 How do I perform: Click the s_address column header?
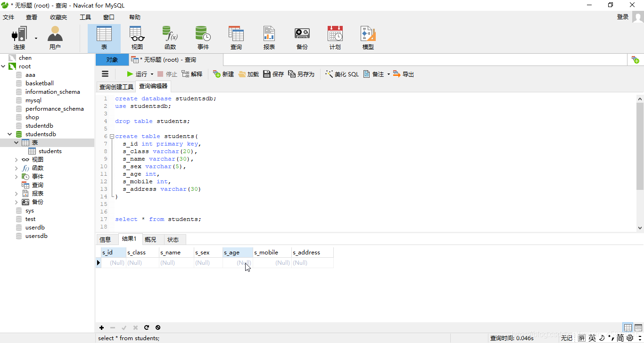[313, 253]
